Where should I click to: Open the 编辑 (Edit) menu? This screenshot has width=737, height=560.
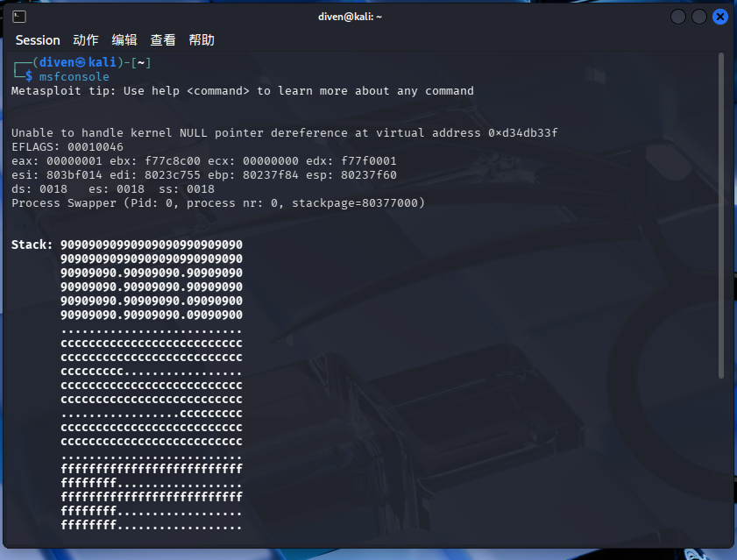124,40
